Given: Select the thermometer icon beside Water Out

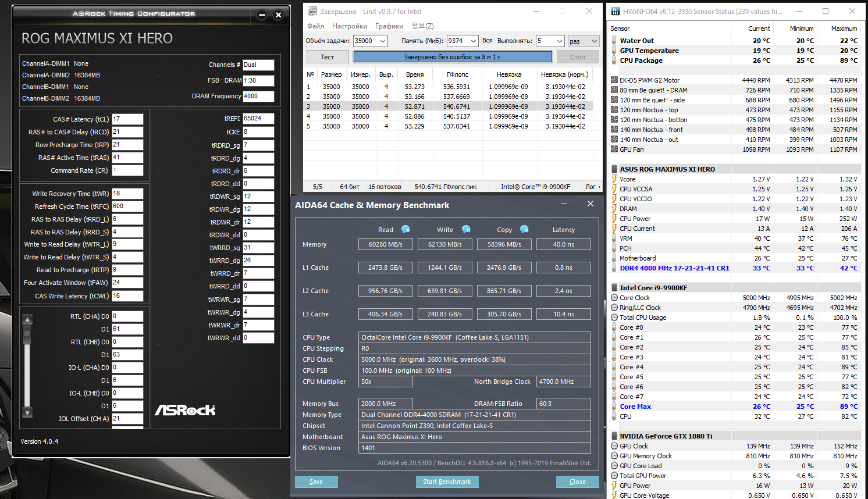Looking at the screenshot, I should click(614, 41).
